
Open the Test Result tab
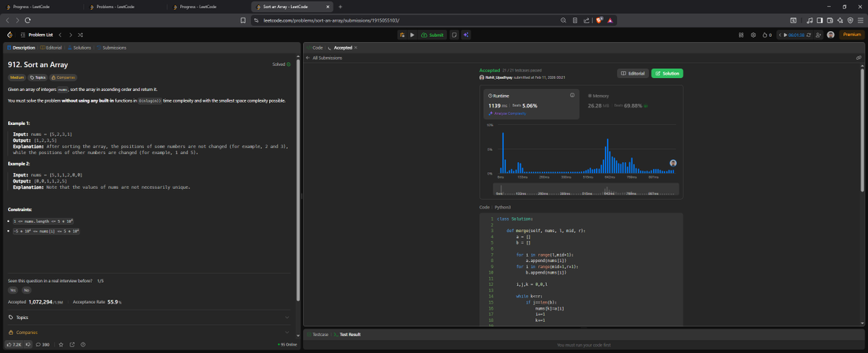point(348,334)
